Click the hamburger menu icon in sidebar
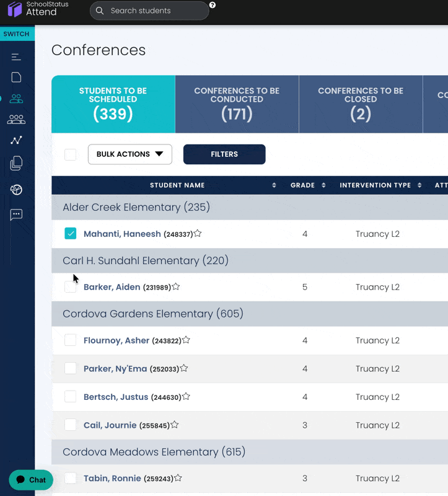Image resolution: width=448 pixels, height=496 pixels. pyautogui.click(x=16, y=57)
